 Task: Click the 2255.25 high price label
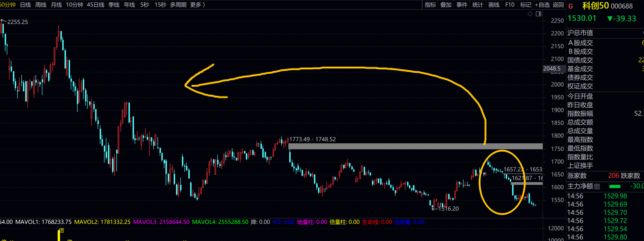18,22
